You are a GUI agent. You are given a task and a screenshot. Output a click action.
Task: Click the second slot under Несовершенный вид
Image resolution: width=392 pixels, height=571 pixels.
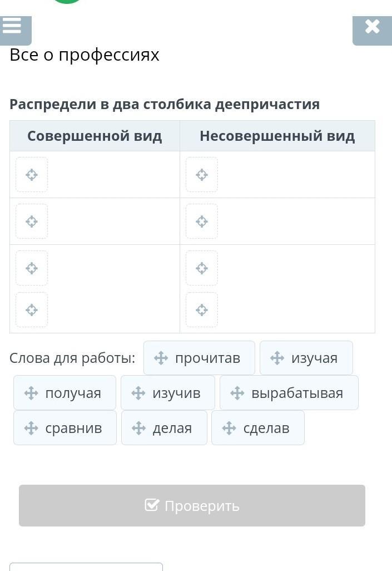click(x=202, y=221)
